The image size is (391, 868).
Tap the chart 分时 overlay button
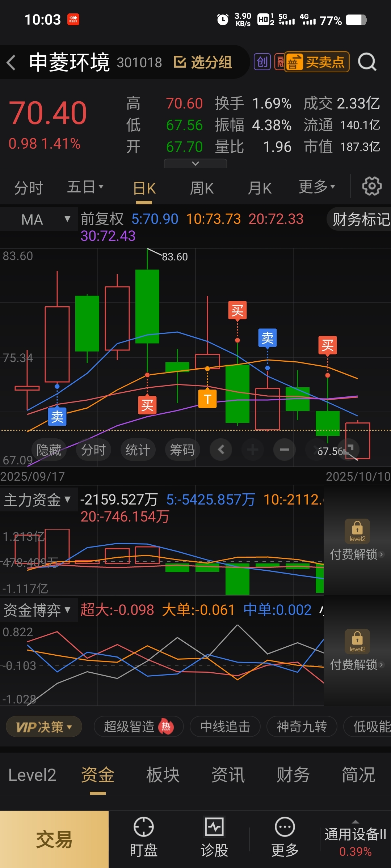tap(93, 450)
